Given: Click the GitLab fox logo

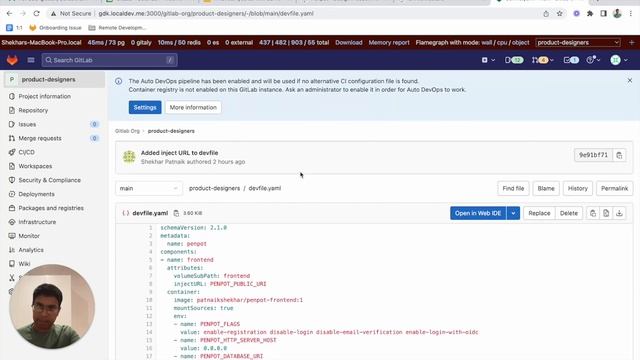Looking at the screenshot, I should point(12,60).
